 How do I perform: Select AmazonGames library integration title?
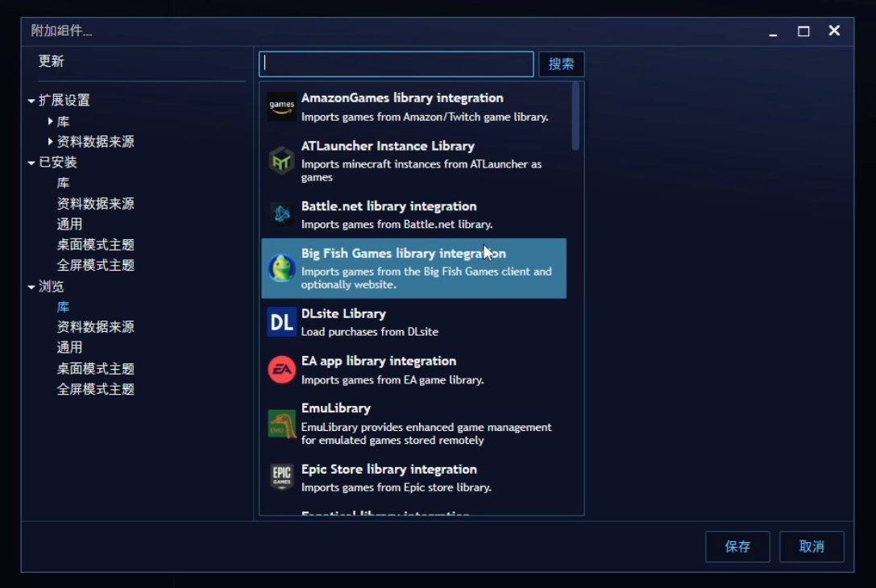pos(402,97)
